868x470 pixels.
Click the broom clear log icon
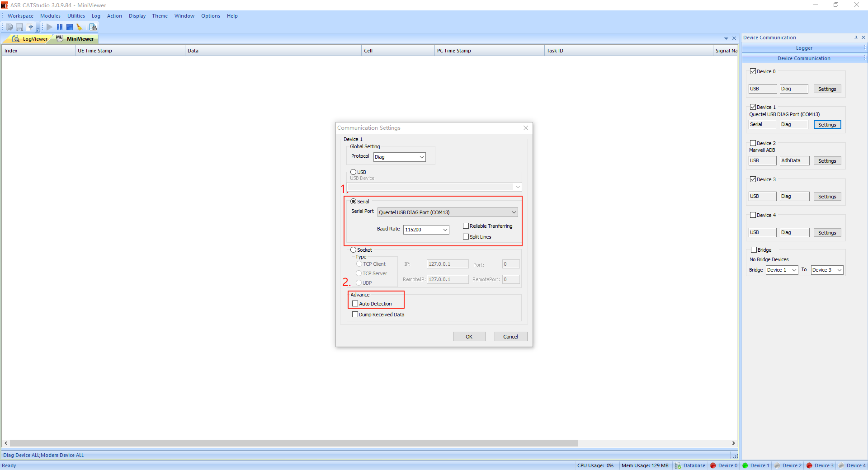pyautogui.click(x=80, y=27)
